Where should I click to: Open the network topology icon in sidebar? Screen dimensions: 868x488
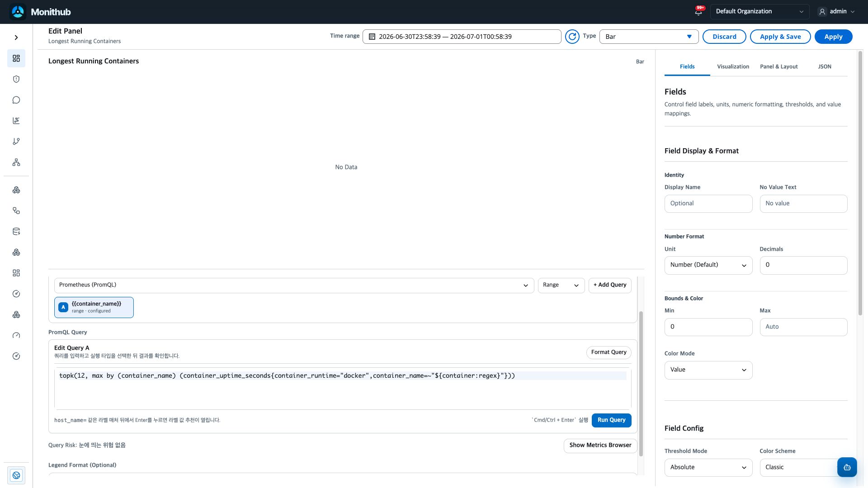click(x=16, y=162)
